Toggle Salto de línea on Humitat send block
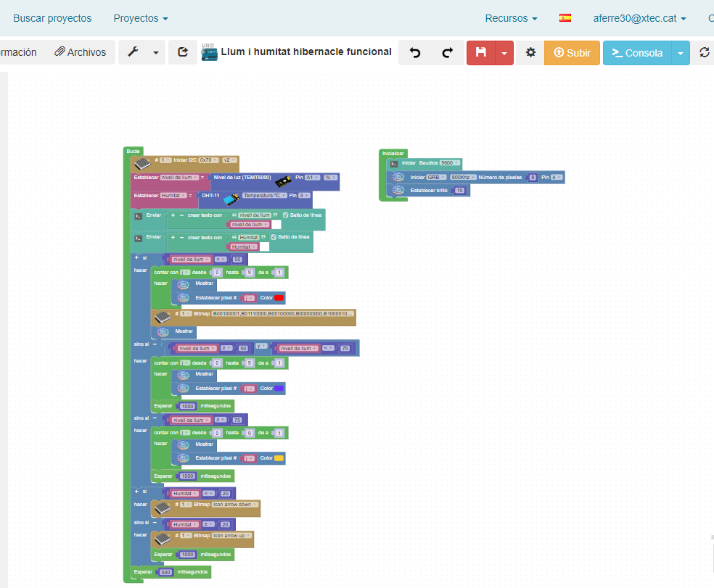 tap(274, 237)
